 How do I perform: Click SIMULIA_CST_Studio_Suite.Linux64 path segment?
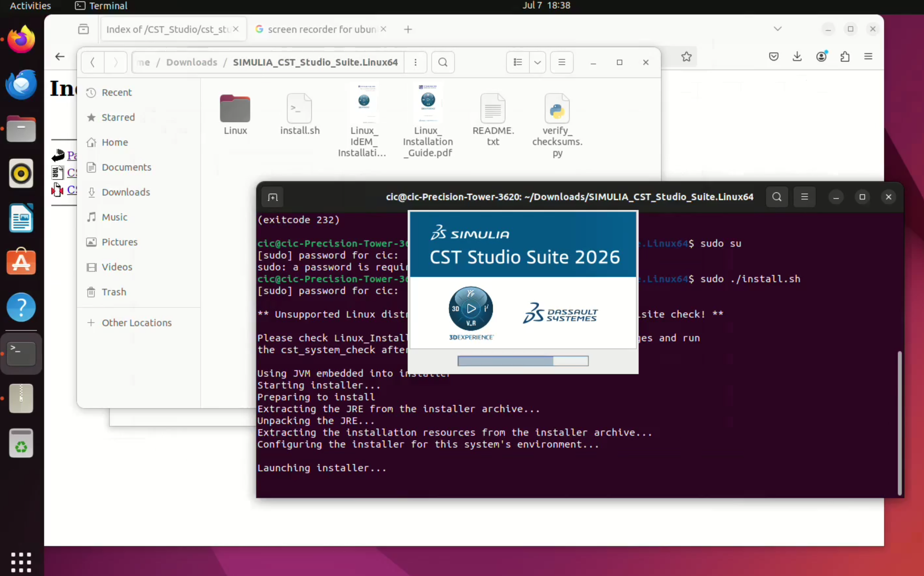315,62
